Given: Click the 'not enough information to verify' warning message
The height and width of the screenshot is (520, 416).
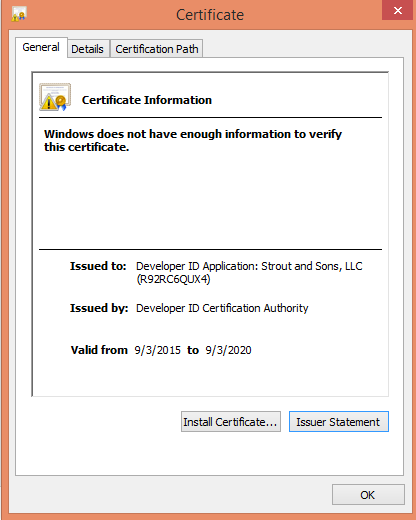Looking at the screenshot, I should tap(193, 140).
